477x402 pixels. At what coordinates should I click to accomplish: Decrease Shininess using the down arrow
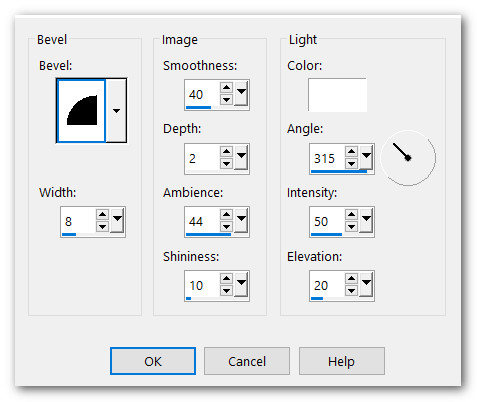click(x=226, y=291)
